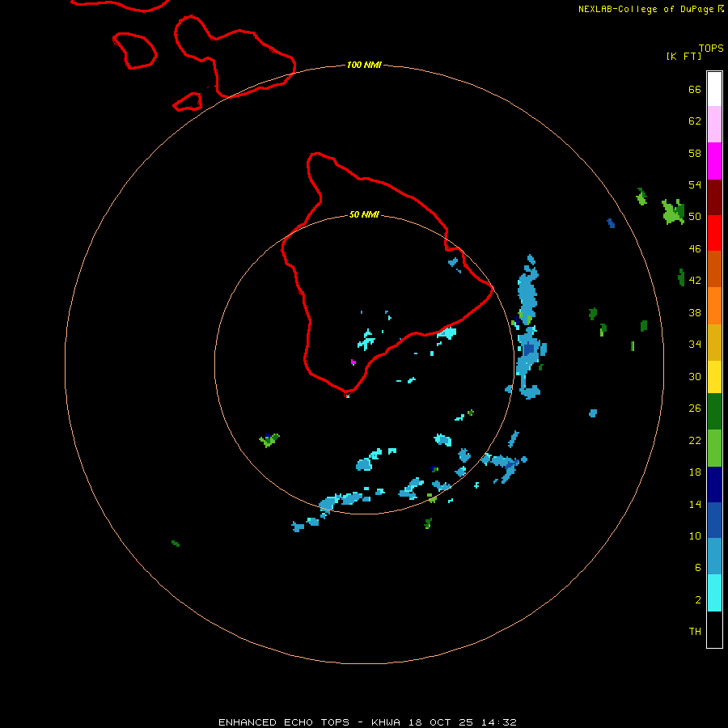Click the magenta echo pixel on the Big Island
728x728 pixels.
[353, 362]
